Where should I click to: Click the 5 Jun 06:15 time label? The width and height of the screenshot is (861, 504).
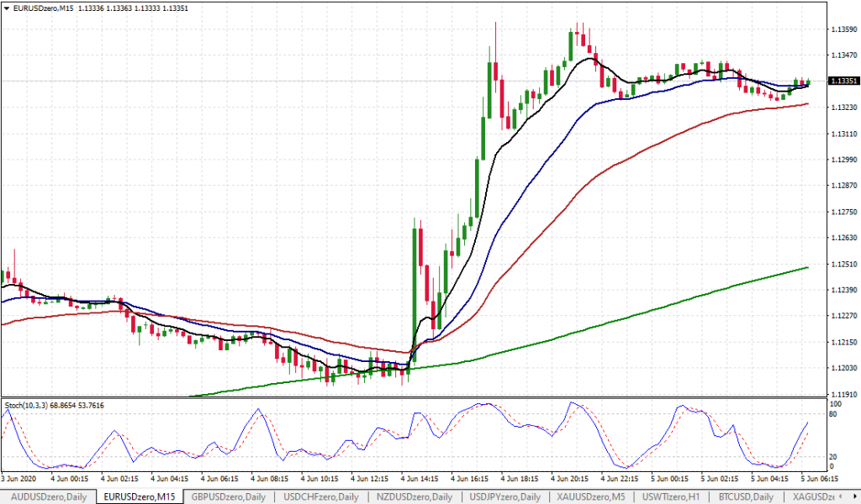pyautogui.click(x=819, y=478)
